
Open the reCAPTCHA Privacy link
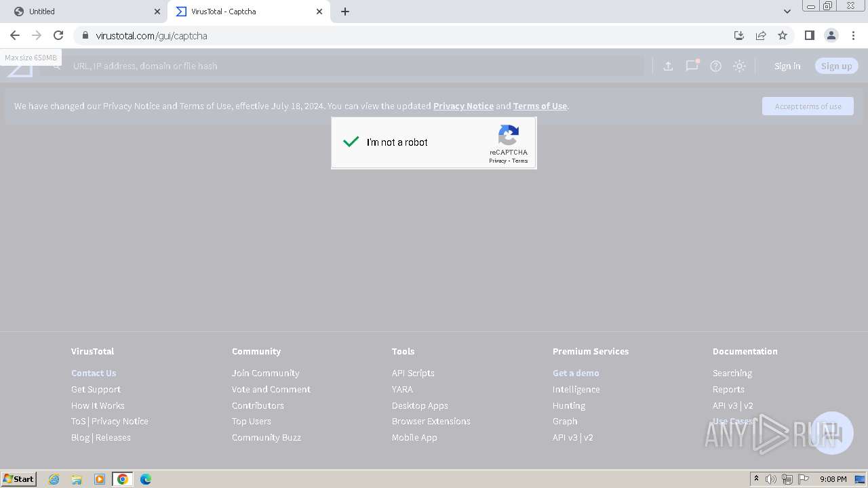click(498, 161)
